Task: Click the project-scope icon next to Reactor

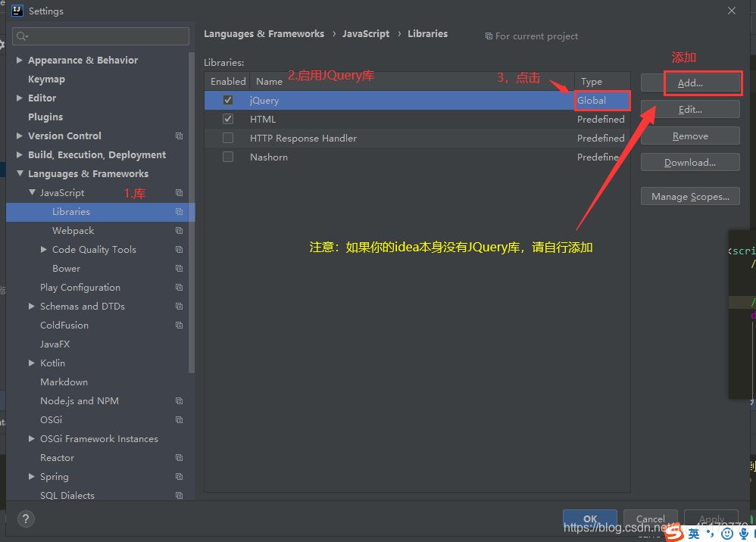Action: click(179, 458)
